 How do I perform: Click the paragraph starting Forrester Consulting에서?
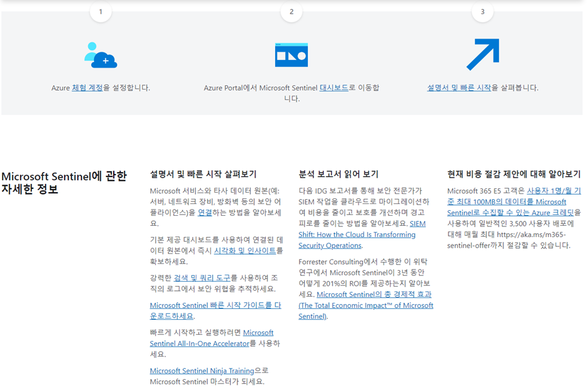coord(366,289)
